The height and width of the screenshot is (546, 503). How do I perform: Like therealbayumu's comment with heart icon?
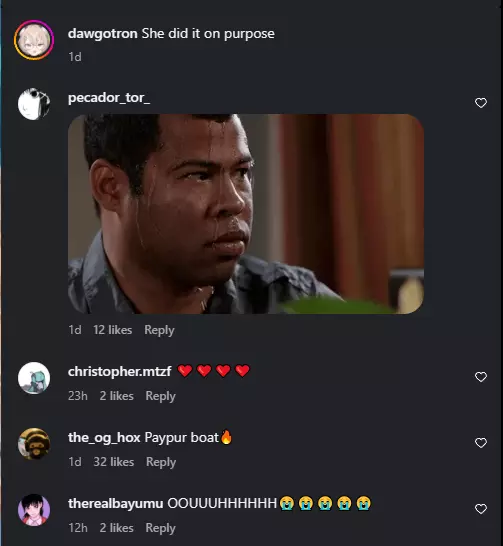click(x=481, y=509)
